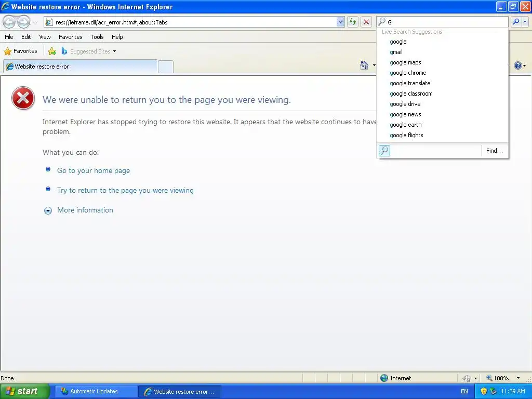The height and width of the screenshot is (399, 532).
Task: Click Add to Favorites Bar icon
Action: (x=52, y=51)
